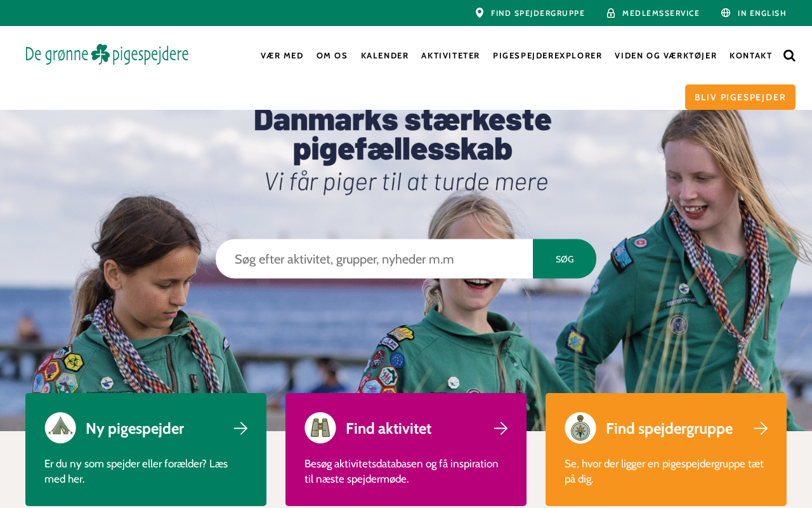Open the Aktiviteter menu

coord(450,56)
